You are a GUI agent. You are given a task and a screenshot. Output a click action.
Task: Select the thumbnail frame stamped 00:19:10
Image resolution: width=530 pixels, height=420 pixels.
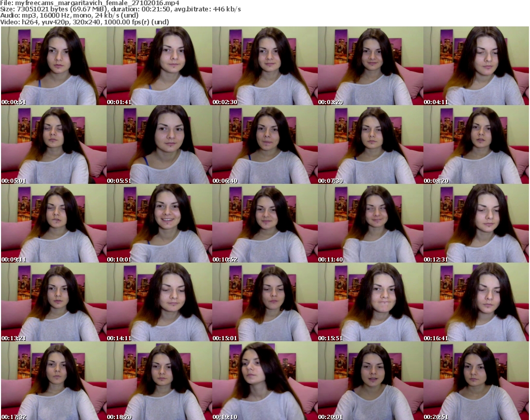point(264,381)
